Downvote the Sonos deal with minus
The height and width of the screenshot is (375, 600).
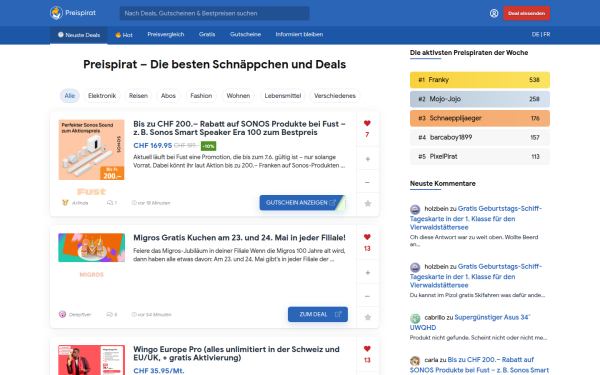368,182
